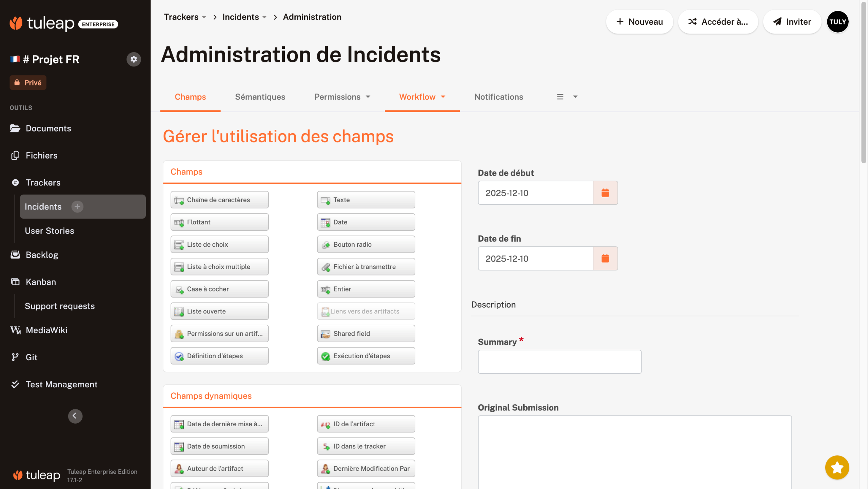
Task: Expand the Permissions tab dropdown
Action: tap(342, 97)
